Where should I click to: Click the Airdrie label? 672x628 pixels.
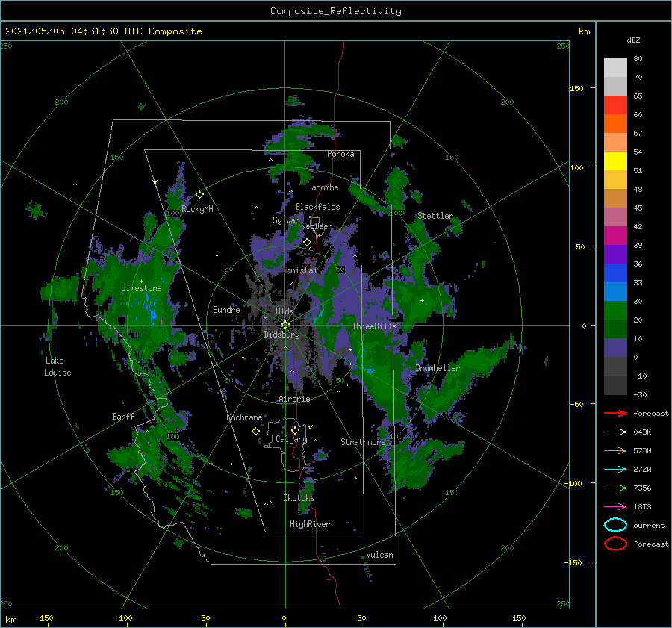[294, 399]
